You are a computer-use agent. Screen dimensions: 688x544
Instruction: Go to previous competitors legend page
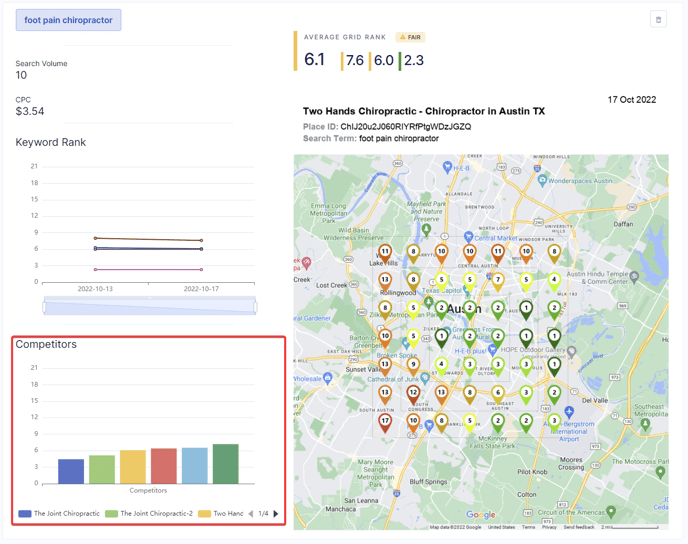tap(251, 514)
